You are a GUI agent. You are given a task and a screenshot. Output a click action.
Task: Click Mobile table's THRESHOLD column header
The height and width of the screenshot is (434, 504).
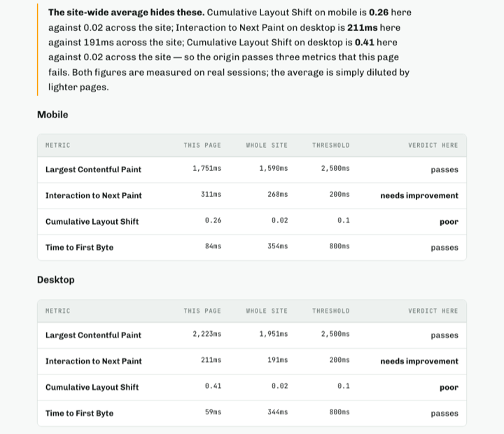(330, 146)
